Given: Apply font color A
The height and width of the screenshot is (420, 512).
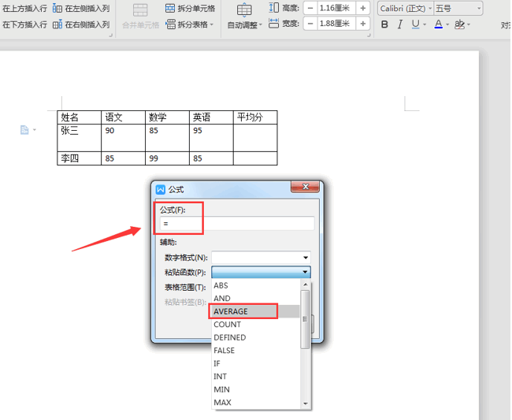Looking at the screenshot, I should [439, 24].
